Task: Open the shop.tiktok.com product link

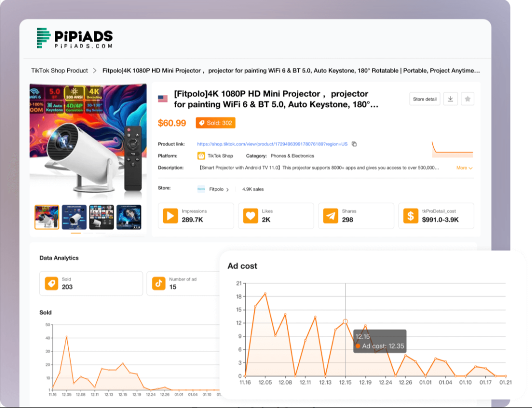Action: (x=272, y=144)
